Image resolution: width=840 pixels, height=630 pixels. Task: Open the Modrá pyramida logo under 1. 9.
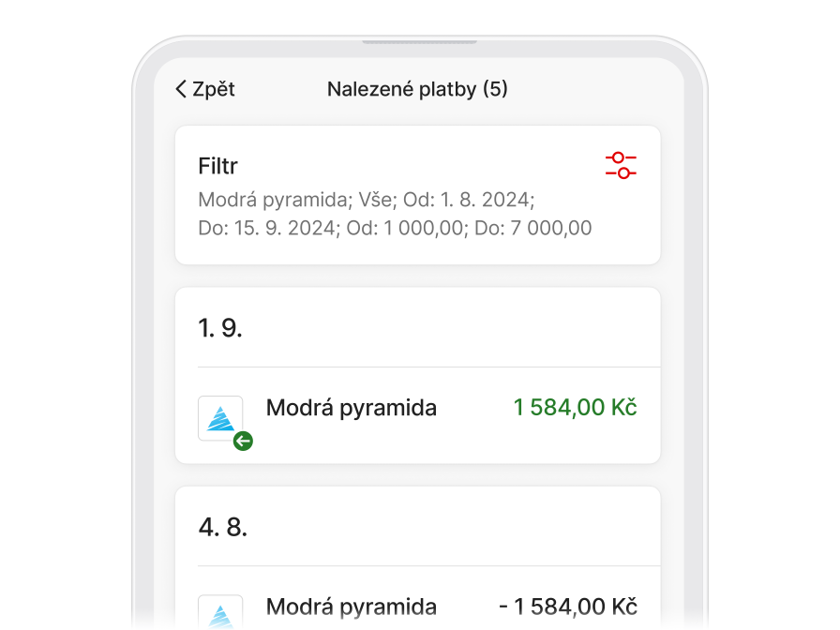(220, 418)
